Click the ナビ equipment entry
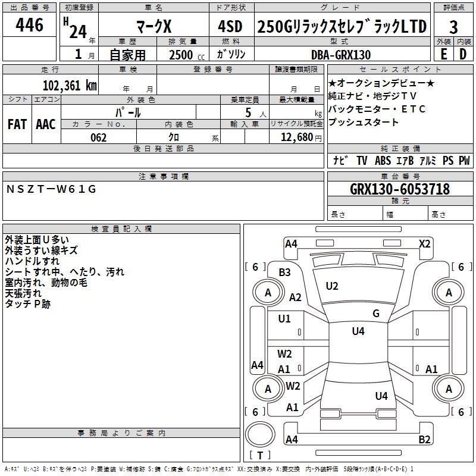This screenshot has width=476, height=476. pyautogui.click(x=340, y=160)
